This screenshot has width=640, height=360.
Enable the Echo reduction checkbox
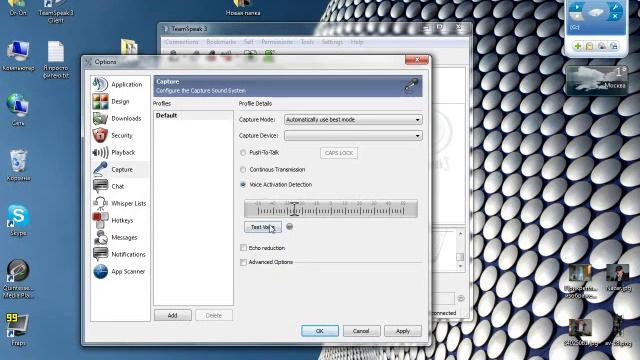(243, 248)
